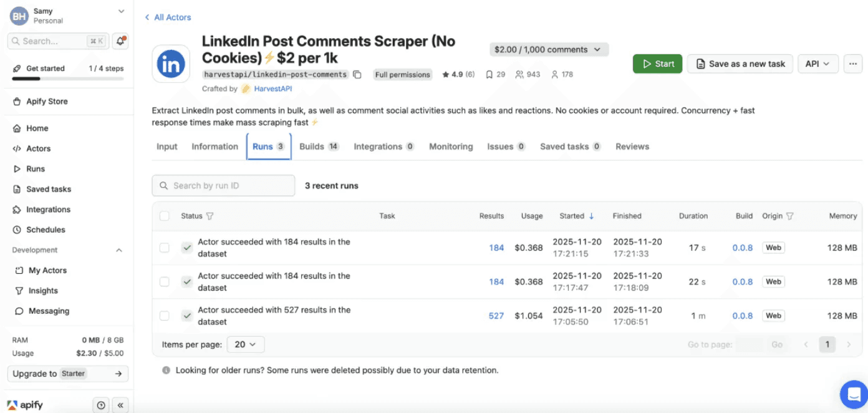Viewport: 868px width, 413px height.
Task: Open the API dropdown button
Action: (818, 64)
